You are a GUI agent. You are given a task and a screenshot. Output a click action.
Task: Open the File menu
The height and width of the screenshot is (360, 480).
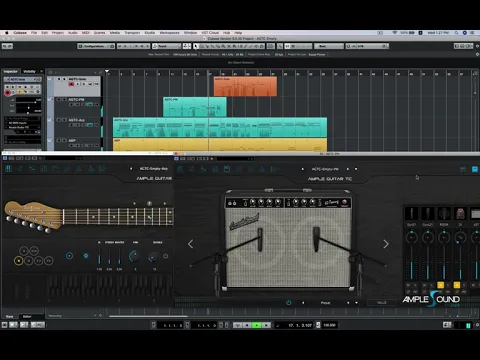[34, 33]
